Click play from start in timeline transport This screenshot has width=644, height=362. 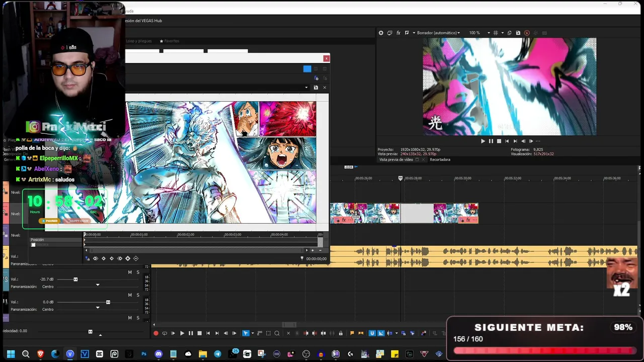point(173,333)
